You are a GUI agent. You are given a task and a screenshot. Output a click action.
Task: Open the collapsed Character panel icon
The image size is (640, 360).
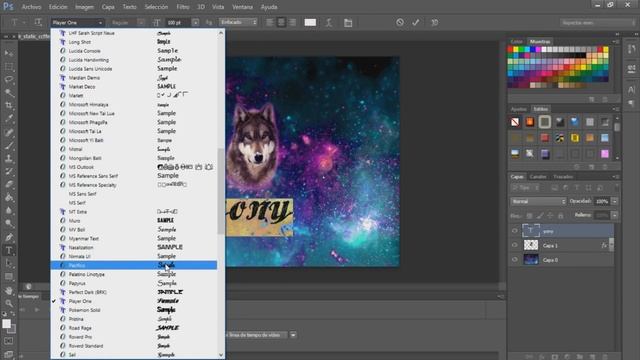[631, 89]
